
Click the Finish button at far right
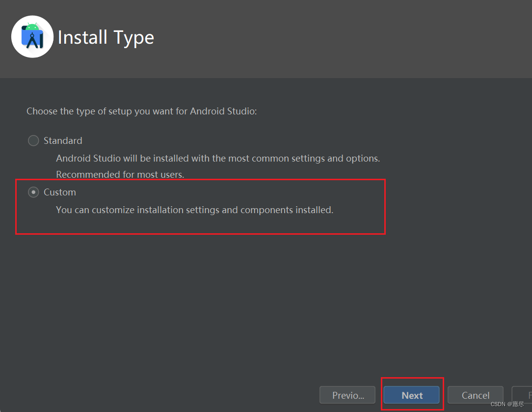[526, 395]
